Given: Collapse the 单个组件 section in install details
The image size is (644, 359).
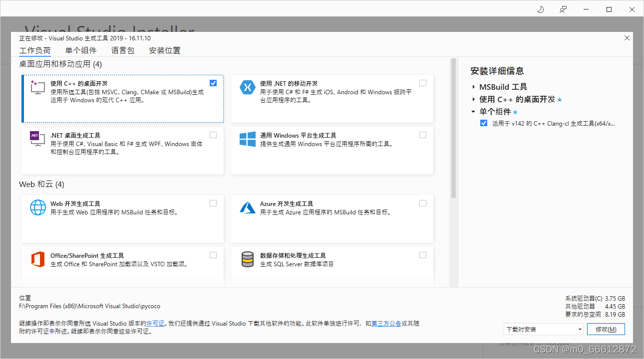Looking at the screenshot, I should [473, 111].
